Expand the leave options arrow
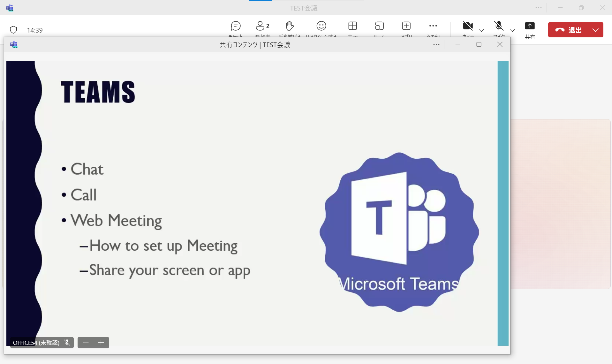This screenshot has height=364, width=612. (595, 30)
